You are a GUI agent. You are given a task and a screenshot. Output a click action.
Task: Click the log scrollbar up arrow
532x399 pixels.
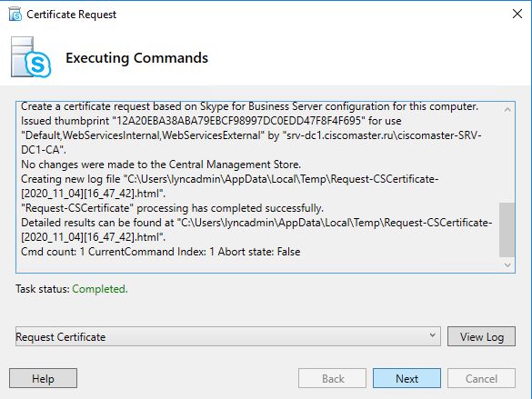pyautogui.click(x=507, y=109)
